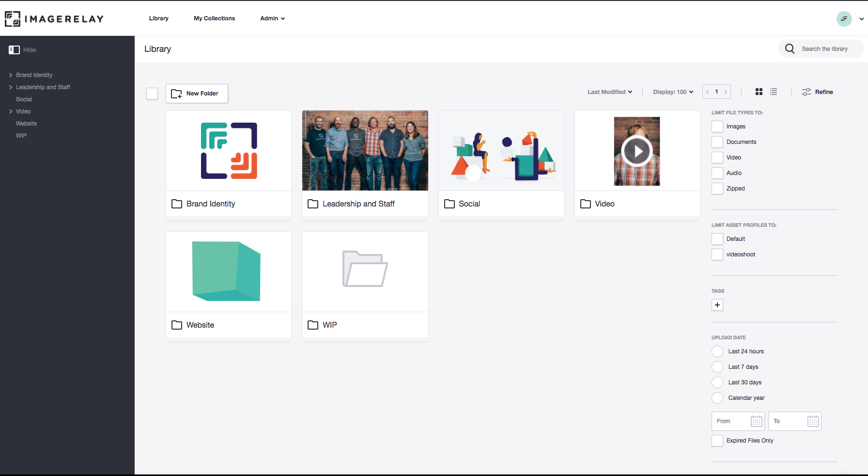The width and height of the screenshot is (868, 476).
Task: Click the folder icon beside Brand Identity
Action: click(177, 204)
